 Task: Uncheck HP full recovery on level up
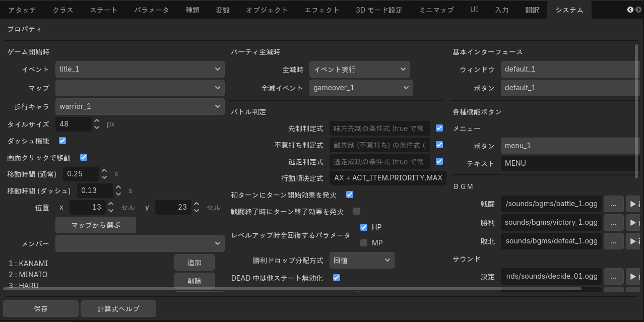click(364, 227)
